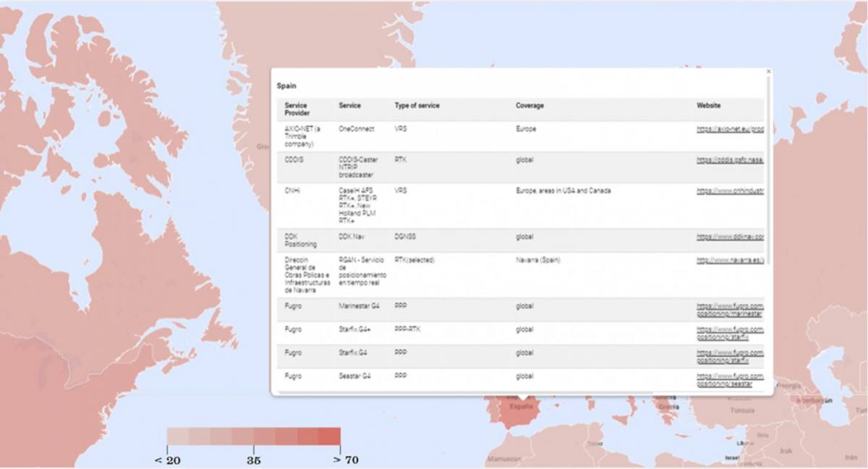
Task: Select the darkest '> 70' legend swatch
Action: point(329,436)
